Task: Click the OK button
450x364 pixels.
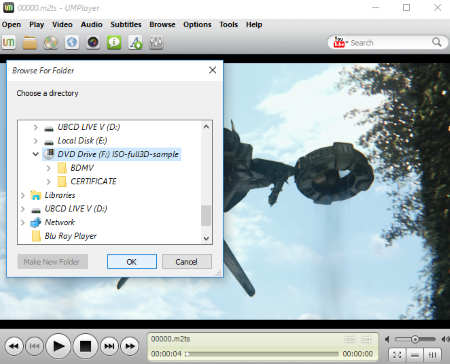Action: point(132,262)
